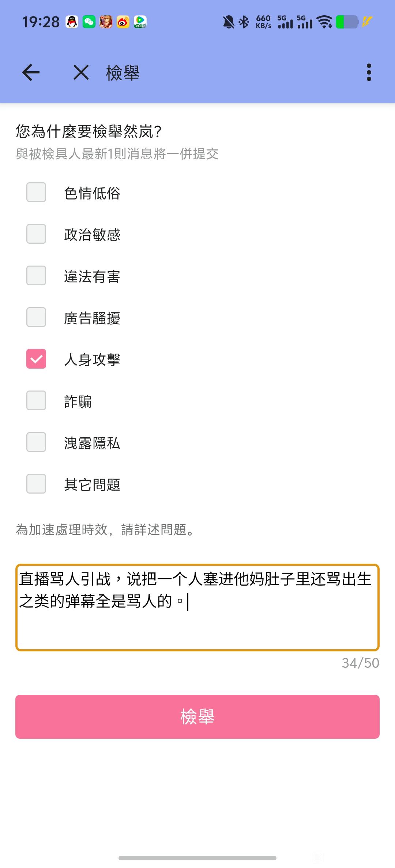Open the three-dot overflow menu

pyautogui.click(x=369, y=72)
